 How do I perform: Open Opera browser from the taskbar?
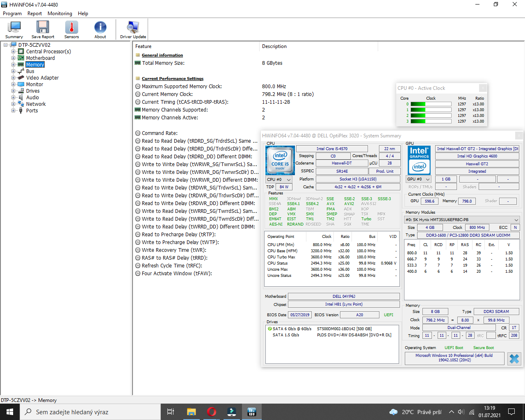pos(212,412)
